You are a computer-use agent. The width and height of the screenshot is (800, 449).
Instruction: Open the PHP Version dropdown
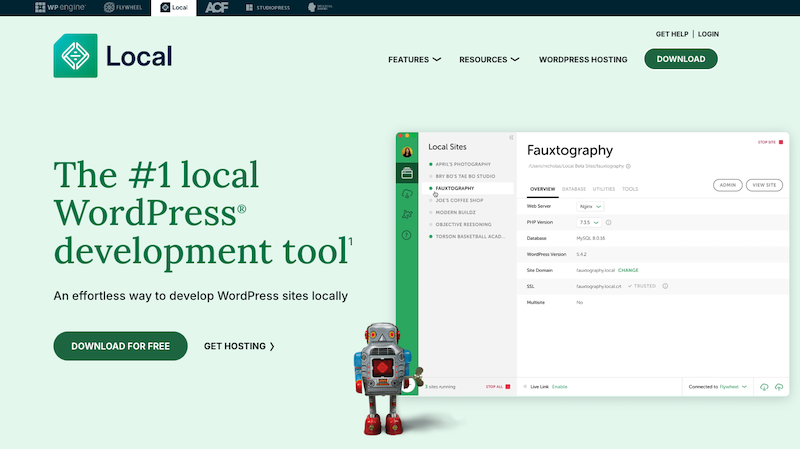click(589, 222)
